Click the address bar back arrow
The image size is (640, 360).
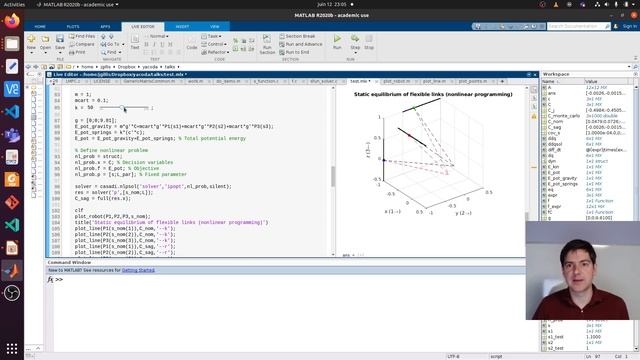(28, 67)
